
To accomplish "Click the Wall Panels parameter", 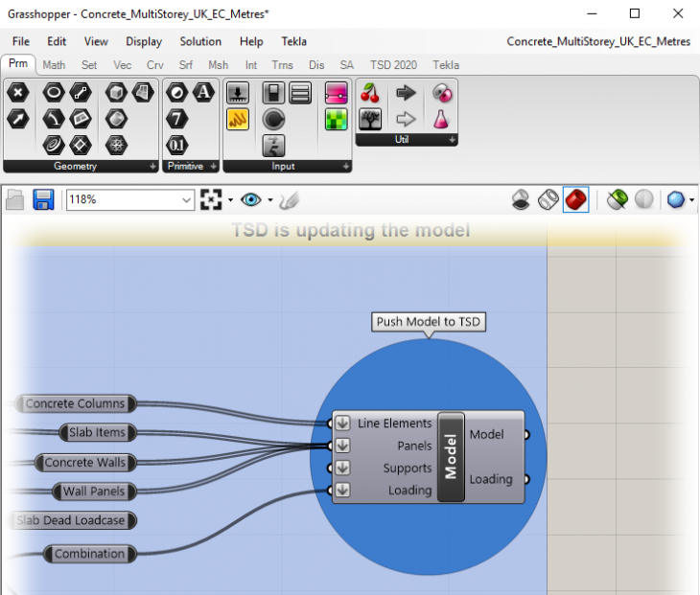I will 94,492.
